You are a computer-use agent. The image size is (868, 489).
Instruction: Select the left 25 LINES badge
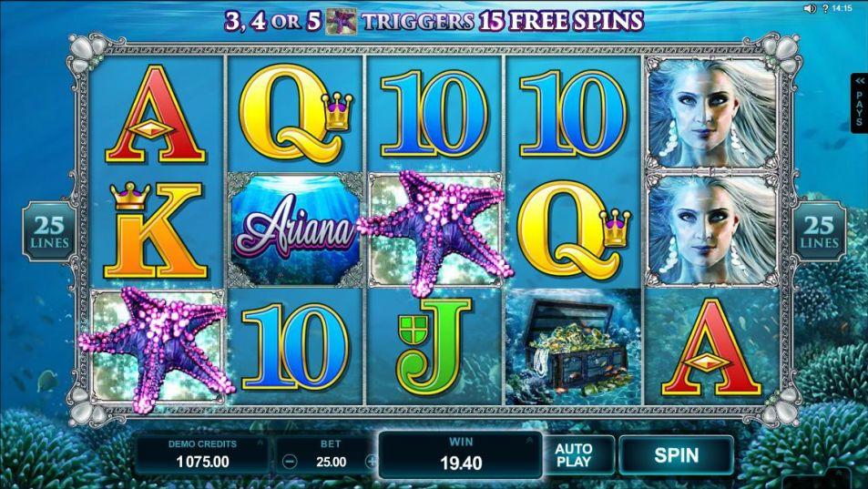[49, 232]
